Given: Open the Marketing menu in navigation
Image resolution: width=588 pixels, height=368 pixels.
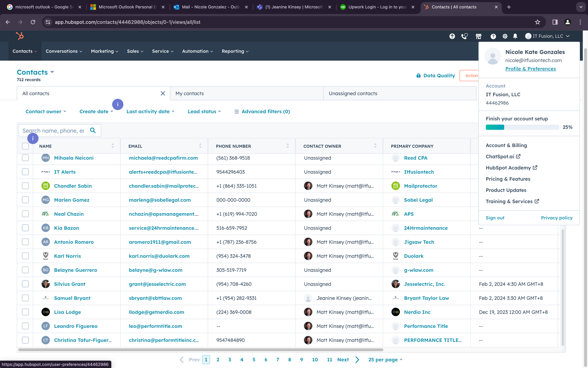Looking at the screenshot, I should click(104, 51).
